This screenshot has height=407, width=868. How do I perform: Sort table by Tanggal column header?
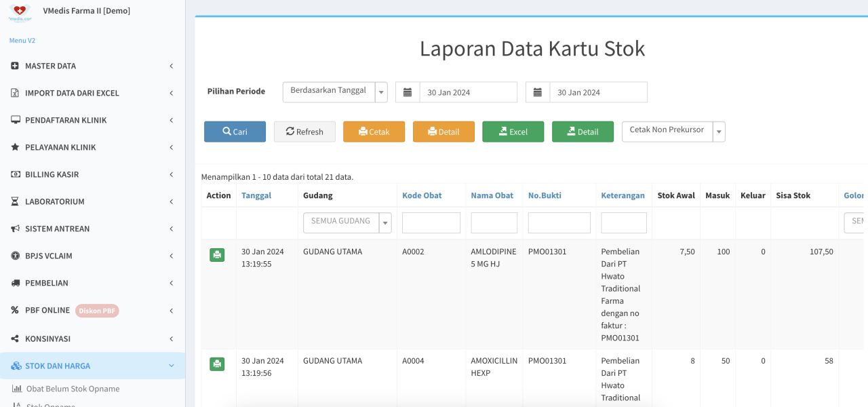click(256, 195)
